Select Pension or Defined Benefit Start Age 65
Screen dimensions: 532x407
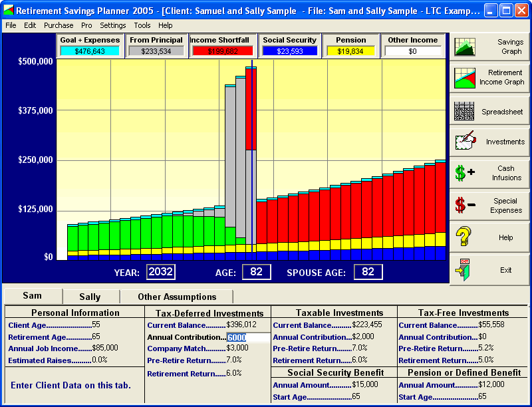click(483, 396)
